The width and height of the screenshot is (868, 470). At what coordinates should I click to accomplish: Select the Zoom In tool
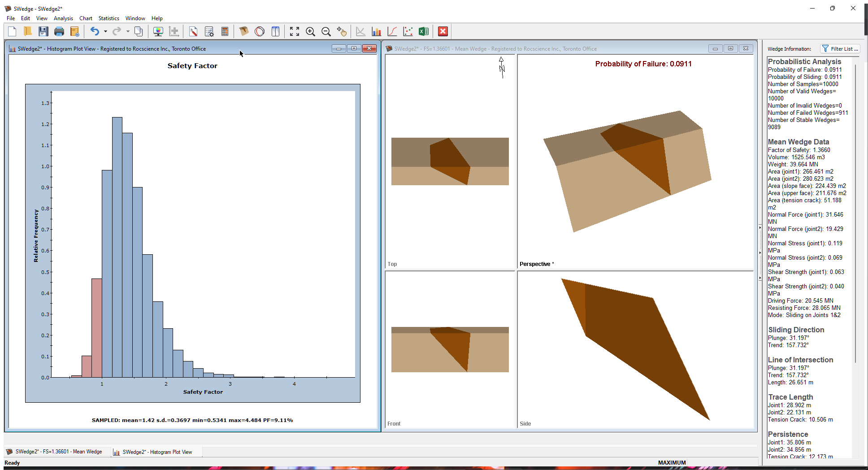pos(310,31)
